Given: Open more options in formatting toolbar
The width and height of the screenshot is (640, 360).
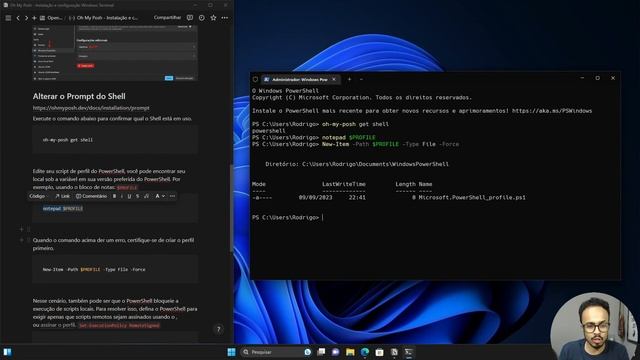Looking at the screenshot, I should [x=172, y=196].
